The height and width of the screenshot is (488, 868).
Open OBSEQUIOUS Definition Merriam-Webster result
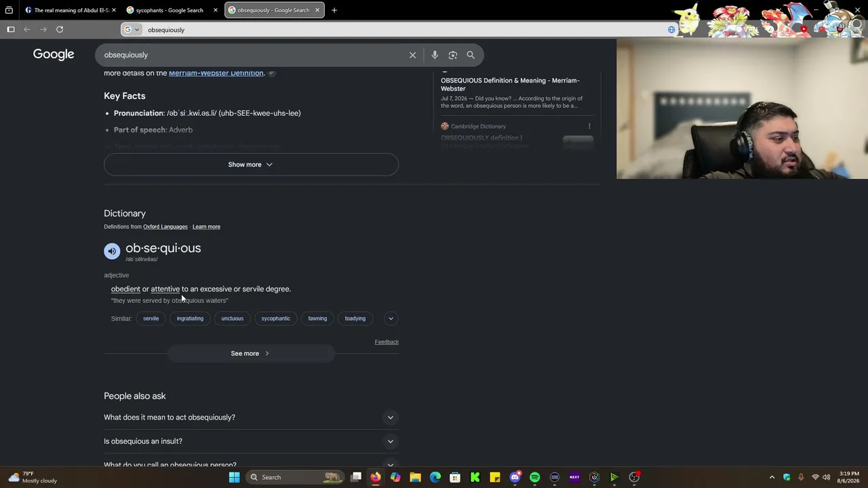[x=510, y=85]
